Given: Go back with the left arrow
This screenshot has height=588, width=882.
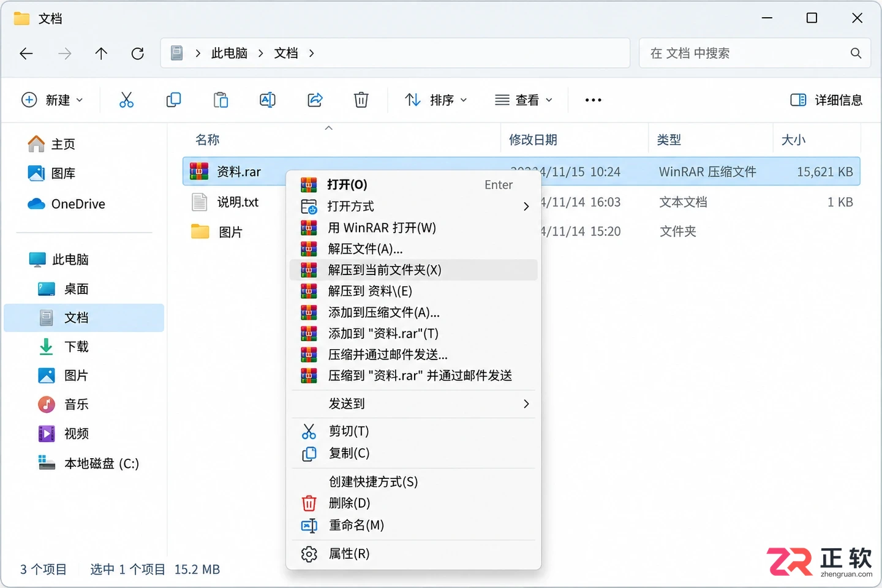Looking at the screenshot, I should point(26,53).
